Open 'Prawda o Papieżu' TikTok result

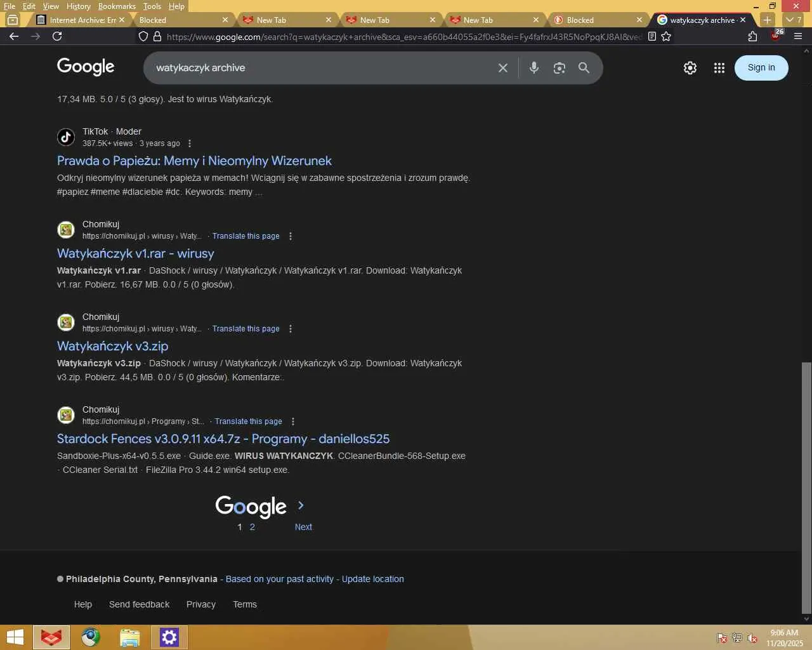pos(194,161)
